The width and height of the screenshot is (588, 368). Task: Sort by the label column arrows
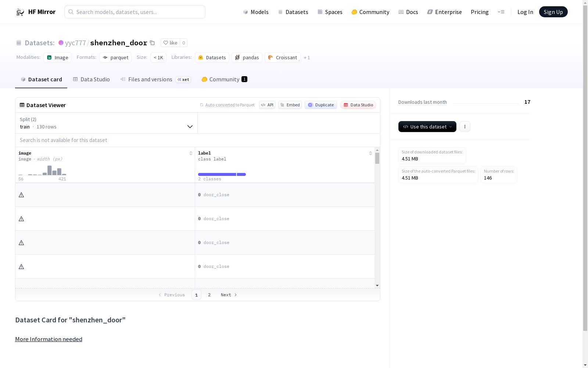pyautogui.click(x=370, y=153)
